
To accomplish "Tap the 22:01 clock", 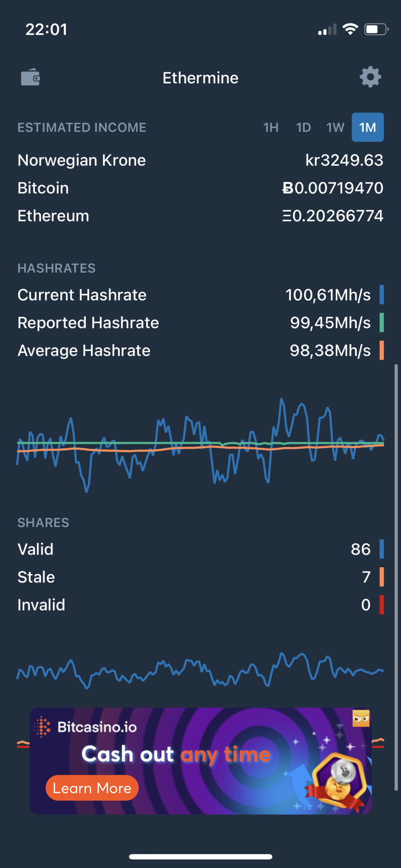I will [46, 29].
